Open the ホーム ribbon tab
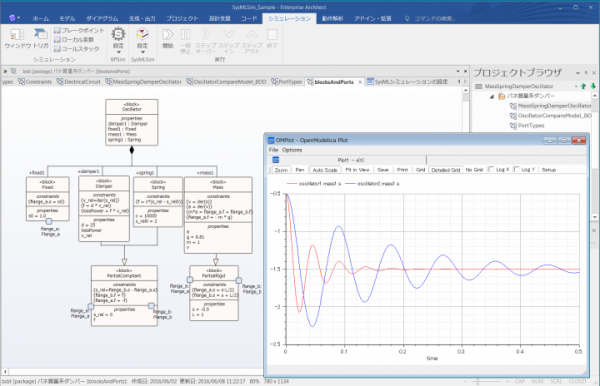The height and width of the screenshot is (386, 600). [x=41, y=18]
